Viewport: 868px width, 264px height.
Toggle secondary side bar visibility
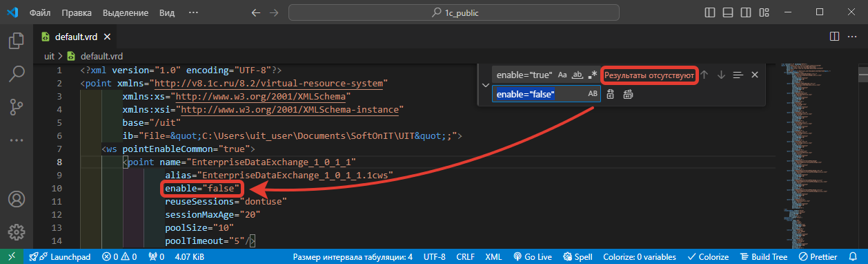click(747, 12)
